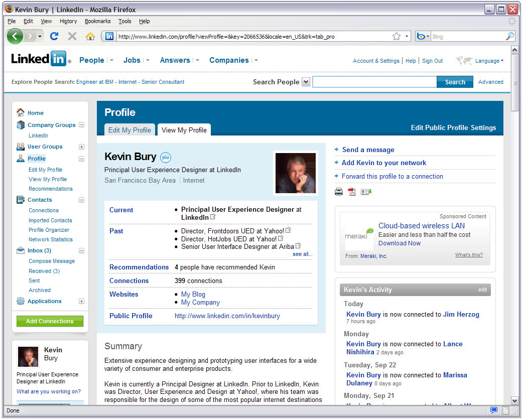Image resolution: width=523 pixels, height=420 pixels.
Task: Bookmark this page with the star icon
Action: 396,36
